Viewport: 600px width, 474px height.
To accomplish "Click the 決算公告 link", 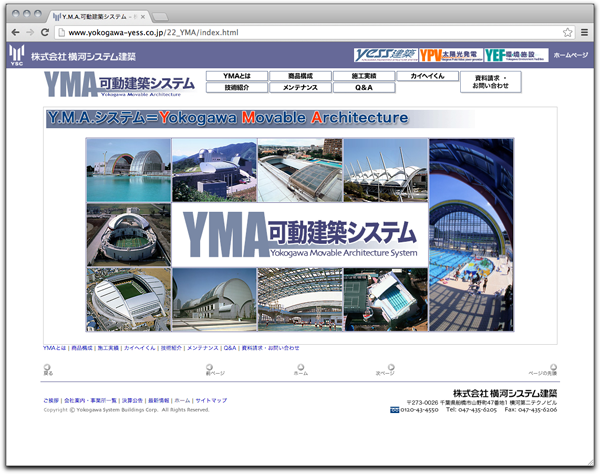I will 132,401.
